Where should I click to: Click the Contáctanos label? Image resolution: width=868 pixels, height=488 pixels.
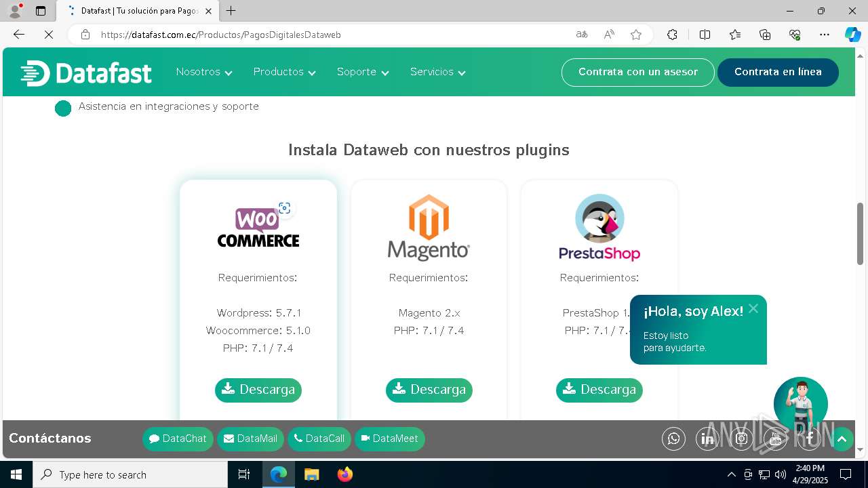pyautogui.click(x=50, y=439)
